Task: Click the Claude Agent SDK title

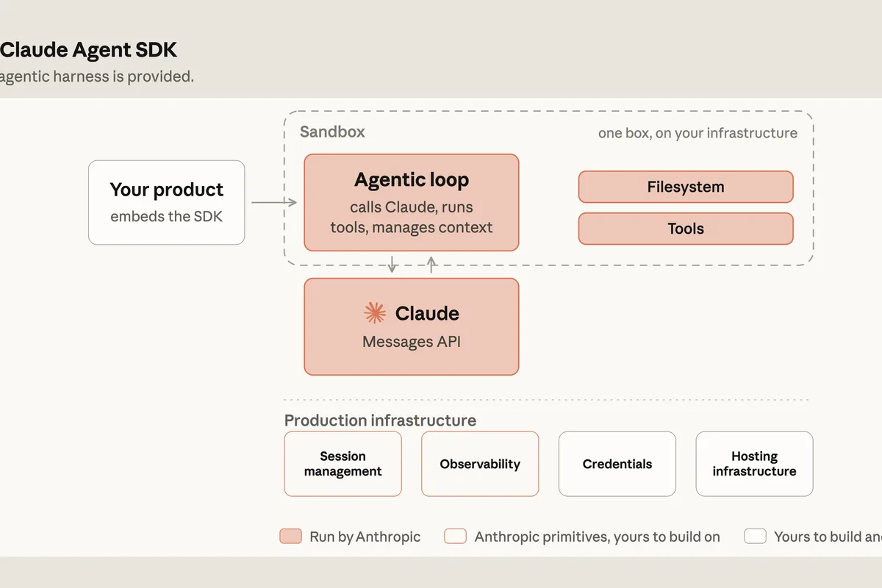Action: click(88, 50)
